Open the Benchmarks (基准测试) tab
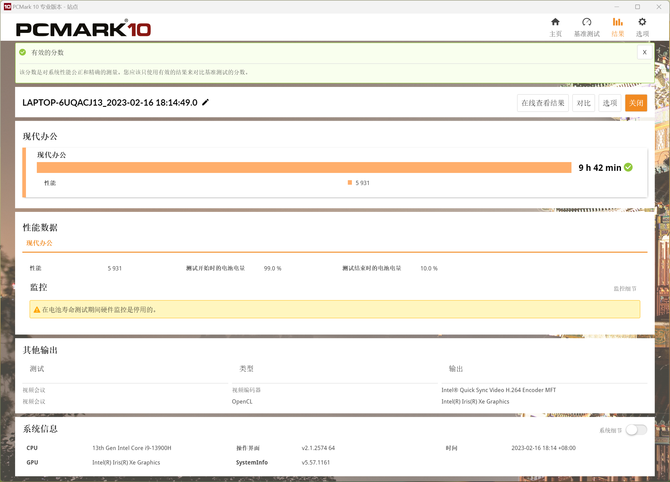 tap(587, 27)
